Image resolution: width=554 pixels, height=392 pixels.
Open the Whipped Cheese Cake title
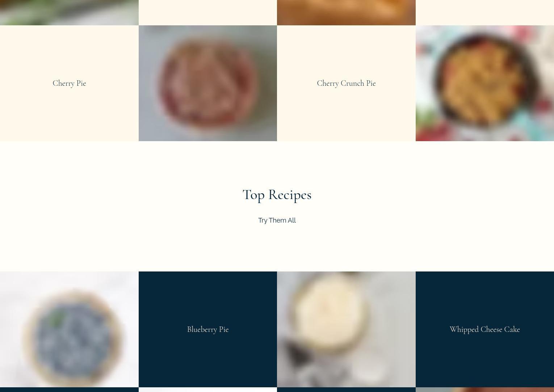coord(485,329)
